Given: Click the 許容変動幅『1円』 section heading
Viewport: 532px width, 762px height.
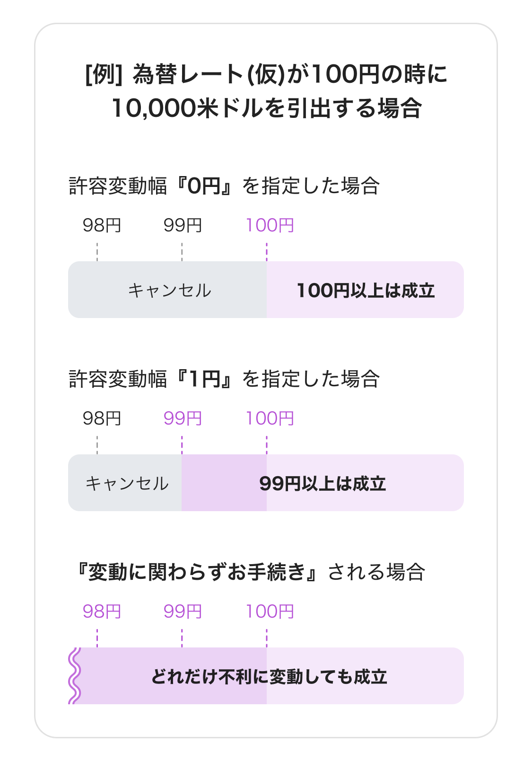Looking at the screenshot, I should click(224, 379).
